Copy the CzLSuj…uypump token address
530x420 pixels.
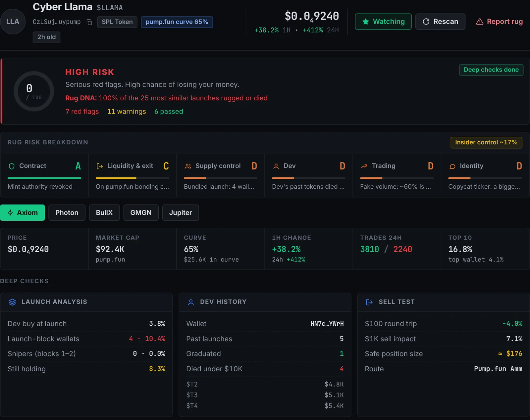(89, 22)
